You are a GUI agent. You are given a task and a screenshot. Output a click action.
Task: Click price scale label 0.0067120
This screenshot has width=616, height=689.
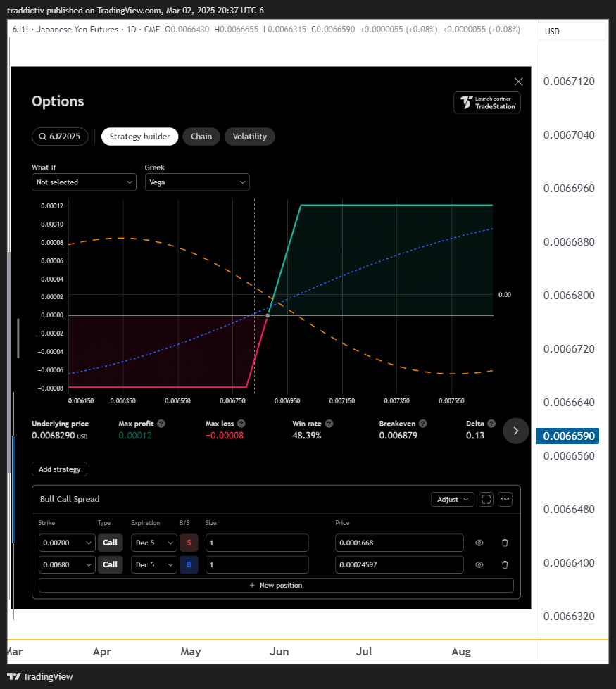(x=569, y=82)
